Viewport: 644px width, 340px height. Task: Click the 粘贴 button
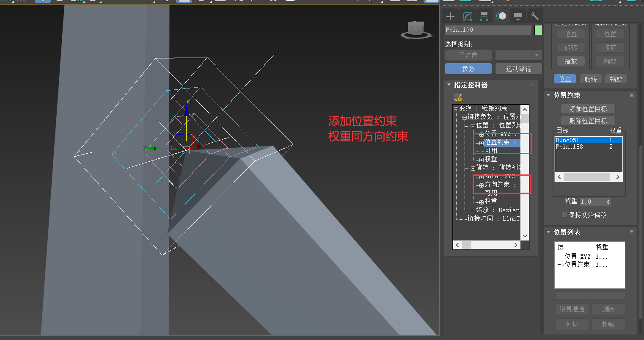pyautogui.click(x=608, y=324)
